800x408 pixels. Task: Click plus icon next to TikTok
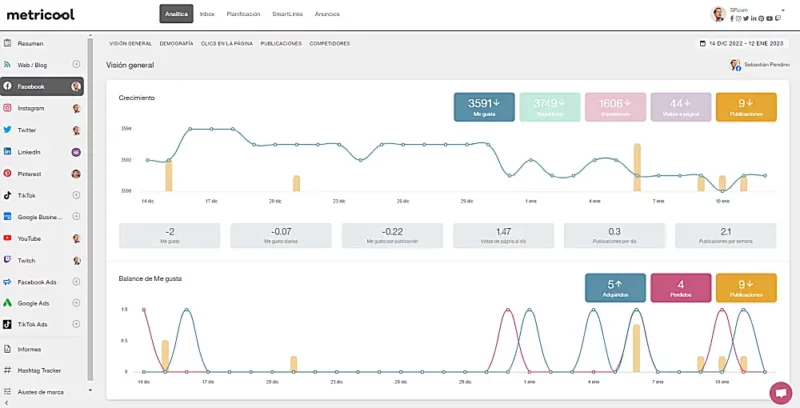click(76, 195)
